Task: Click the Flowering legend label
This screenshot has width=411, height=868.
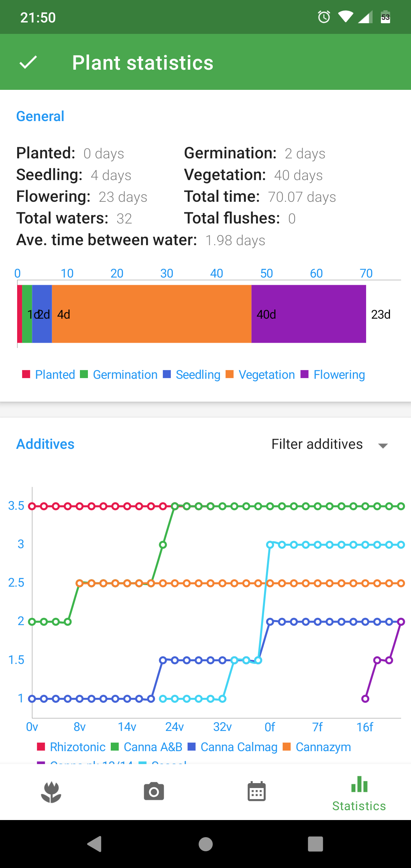Action: point(339,375)
